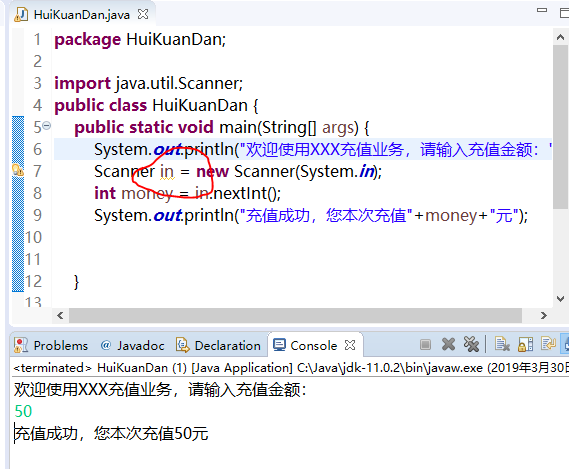Viewport: 569px width, 469px height.
Task: Click the Terminate stop button in console toolbar
Action: click(425, 344)
